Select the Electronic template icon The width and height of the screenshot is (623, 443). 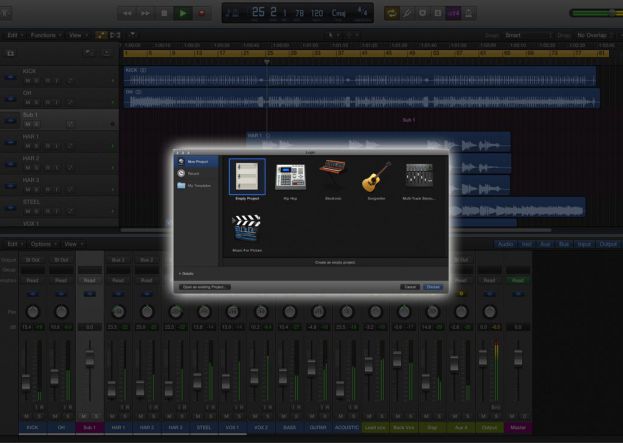333,174
